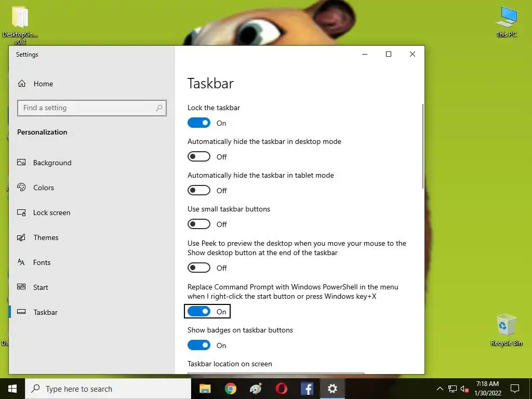
Task: Click the Taskbar page heading
Action: (x=210, y=84)
